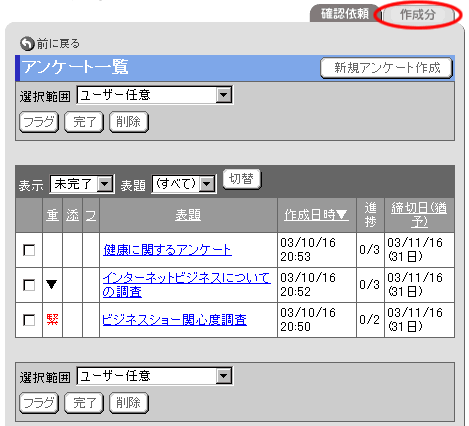Switch to the 作成分 tab
469x426 pixels.
[x=418, y=15]
